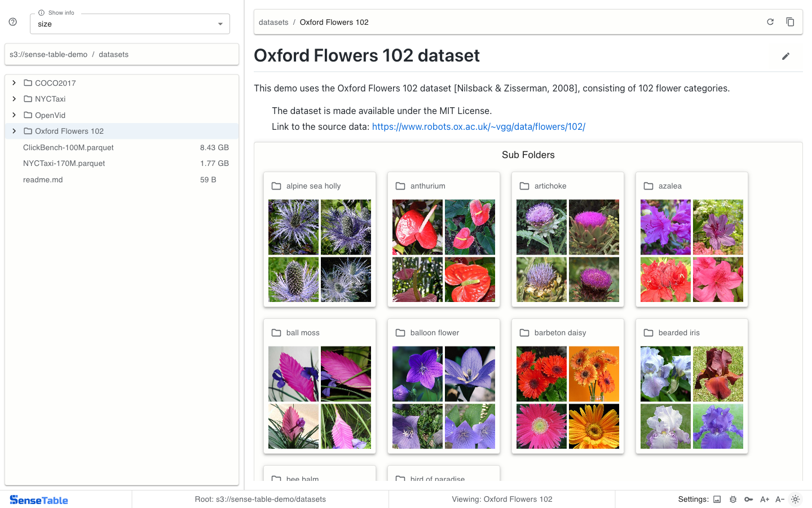Decrease font size with A− icon
812x508 pixels.
(780, 500)
